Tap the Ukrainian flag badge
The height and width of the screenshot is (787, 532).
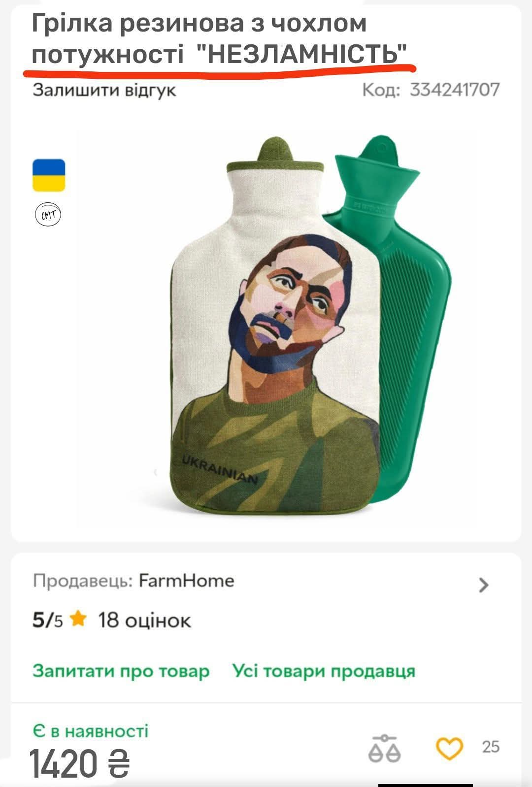(49, 175)
